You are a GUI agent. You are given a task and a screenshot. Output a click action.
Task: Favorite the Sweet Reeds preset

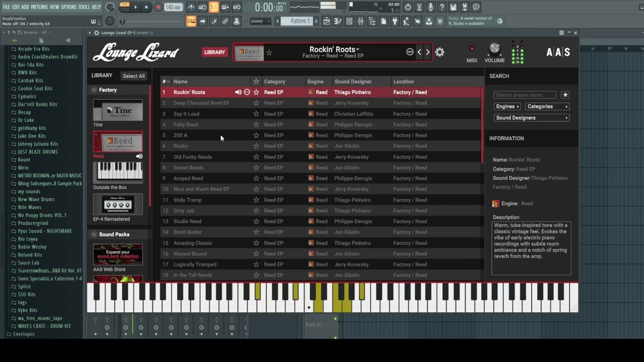(256, 167)
